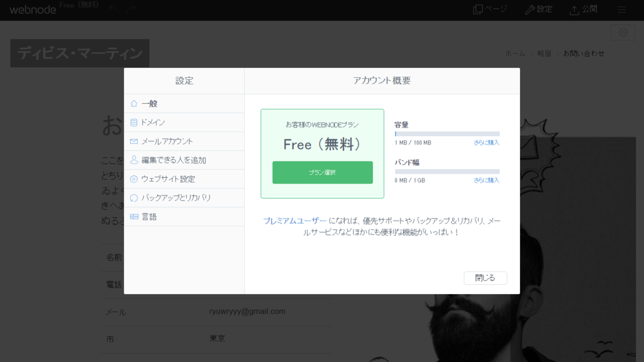Viewport: 644px width, 362px height.
Task: Click the redo arrow in top bar
Action: point(131,9)
